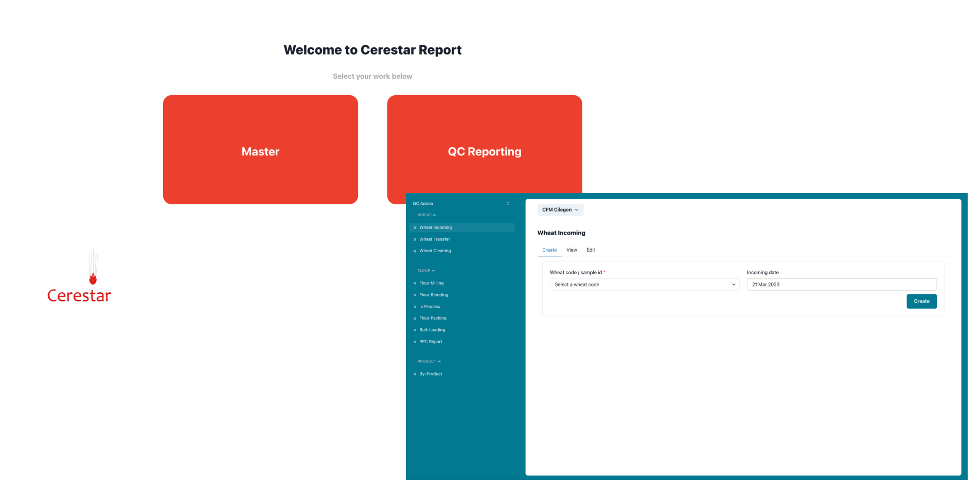The height and width of the screenshot is (494, 980).
Task: Click chevron icon beside Flour Milling
Action: [415, 283]
